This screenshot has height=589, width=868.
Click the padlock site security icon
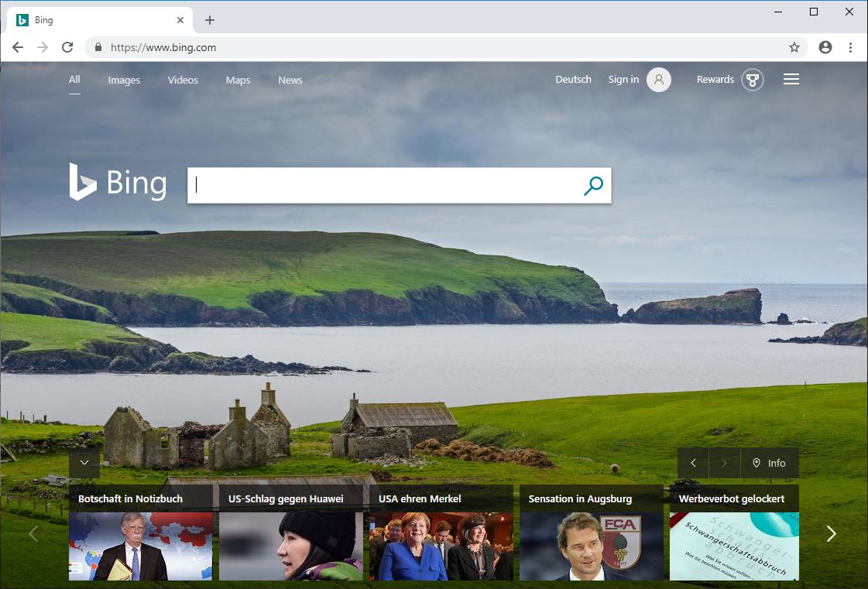tap(98, 48)
